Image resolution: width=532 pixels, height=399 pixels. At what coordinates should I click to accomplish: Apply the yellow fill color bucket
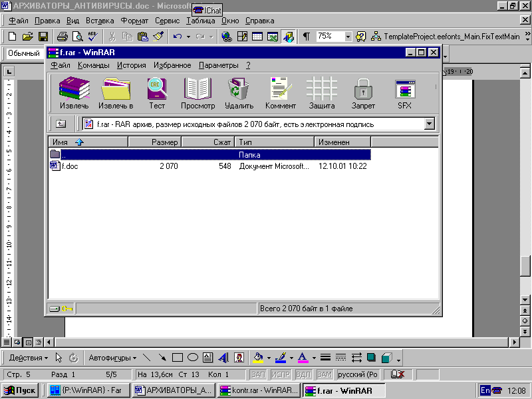click(x=258, y=358)
